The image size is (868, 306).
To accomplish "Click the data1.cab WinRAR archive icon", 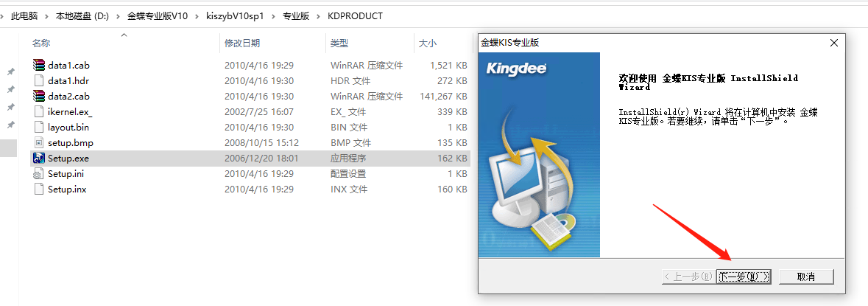I will (39, 65).
